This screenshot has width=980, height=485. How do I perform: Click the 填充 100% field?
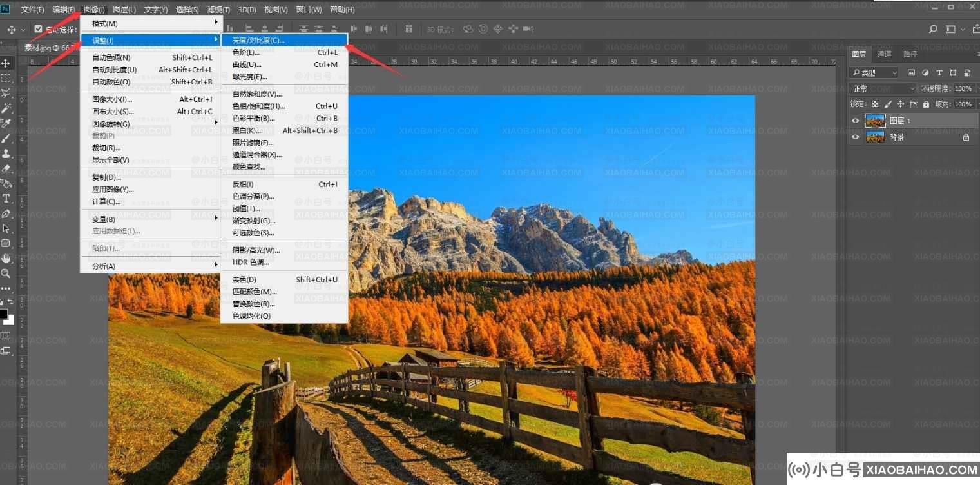tap(963, 104)
